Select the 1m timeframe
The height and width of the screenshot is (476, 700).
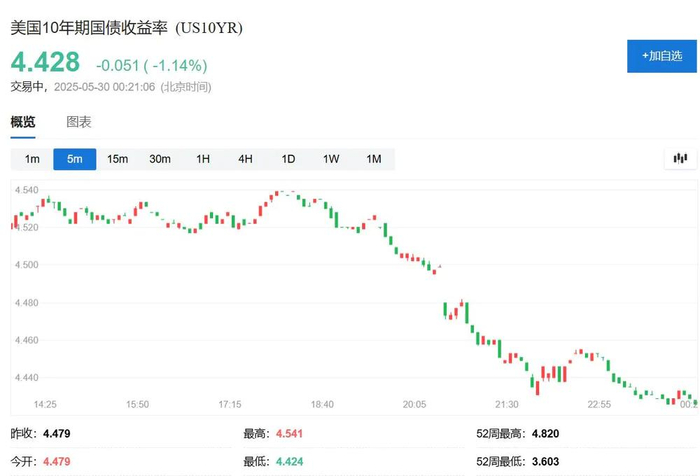click(x=32, y=159)
